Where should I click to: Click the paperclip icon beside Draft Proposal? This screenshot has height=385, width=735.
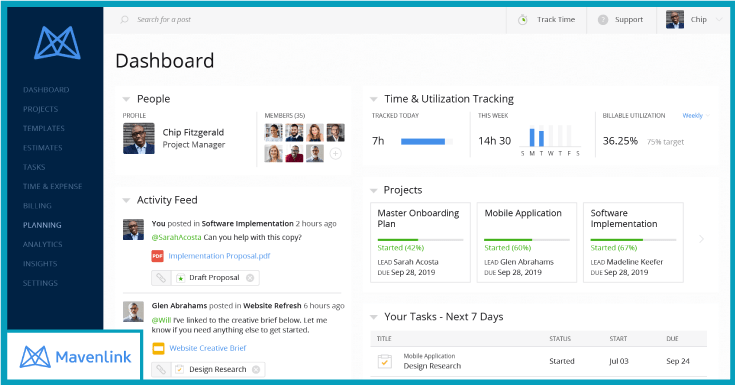161,278
